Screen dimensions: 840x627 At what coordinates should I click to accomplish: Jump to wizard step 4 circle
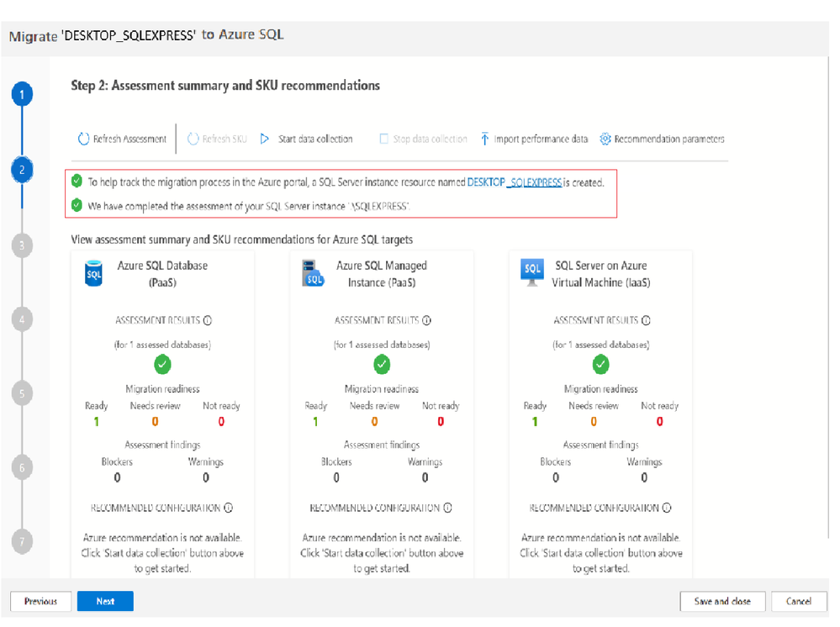[x=22, y=319]
